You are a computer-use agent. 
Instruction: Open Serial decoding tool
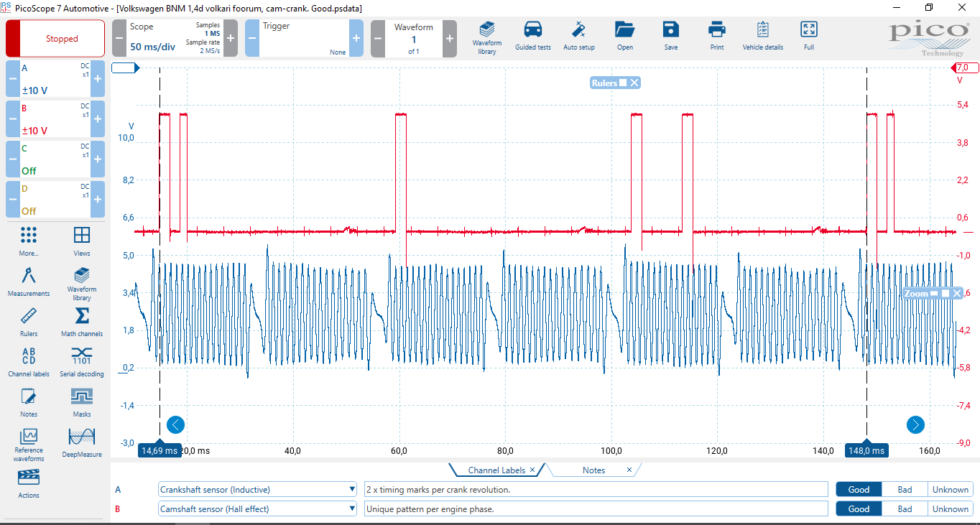pos(82,362)
